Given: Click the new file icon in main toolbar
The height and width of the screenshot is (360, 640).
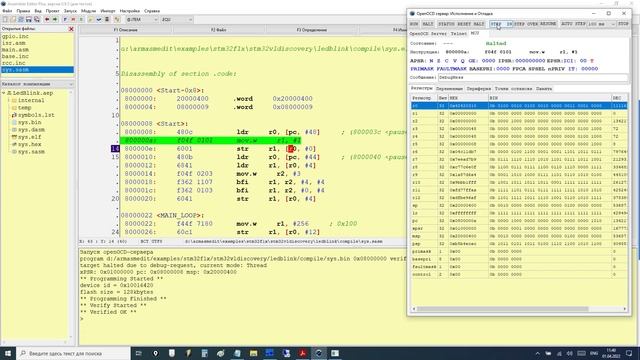Looking at the screenshot, I should coord(5,20).
